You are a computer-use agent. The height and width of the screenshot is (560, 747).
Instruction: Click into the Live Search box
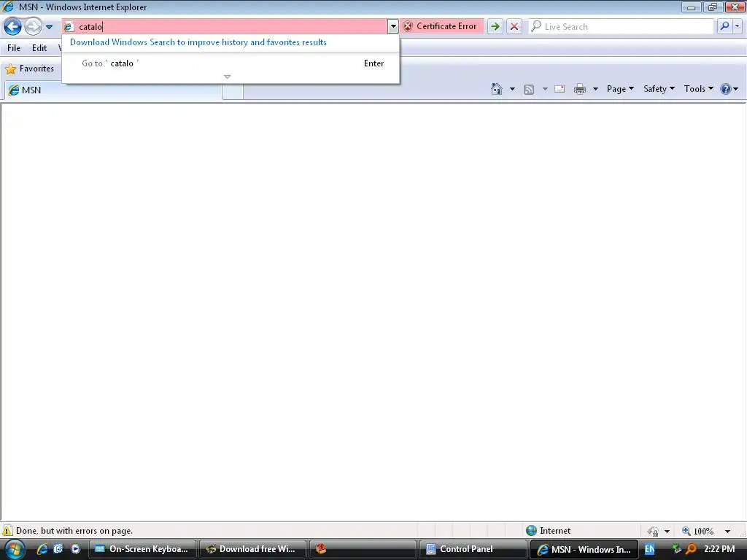tap(622, 27)
